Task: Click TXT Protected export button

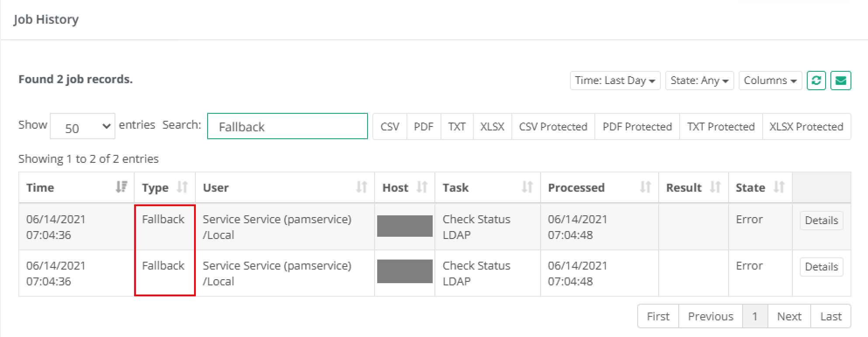Action: click(721, 126)
